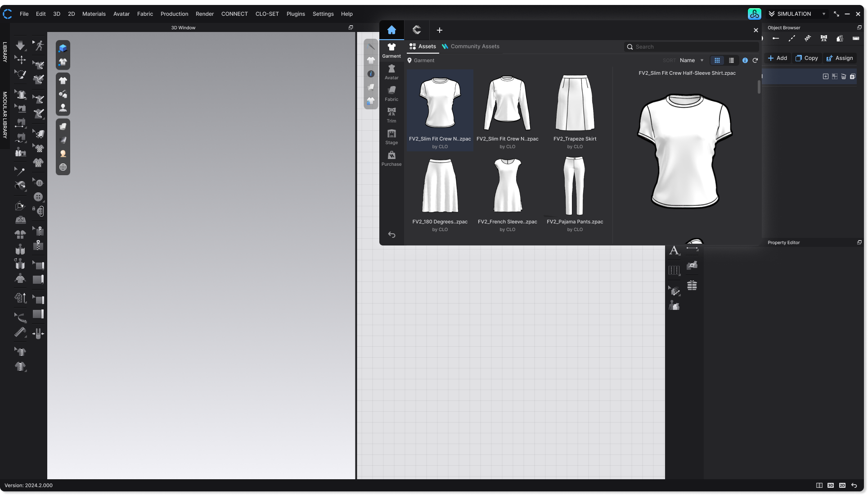Undock the Property Editor panel

click(859, 242)
